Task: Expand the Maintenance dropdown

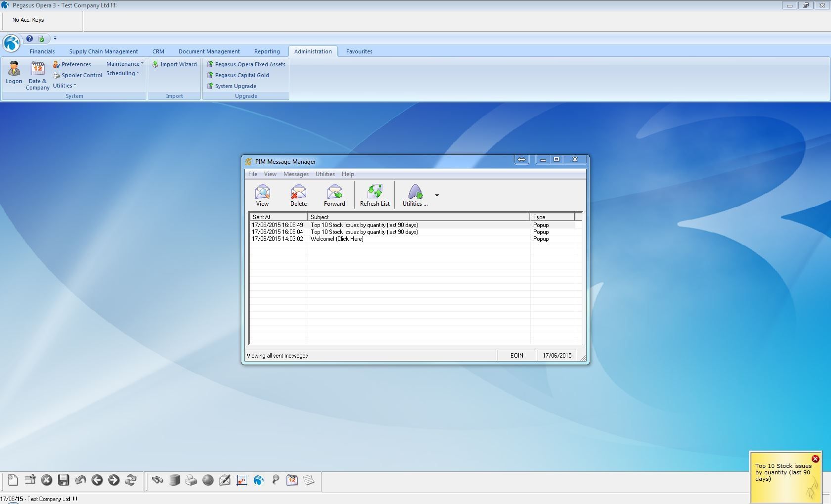Action: [x=125, y=64]
